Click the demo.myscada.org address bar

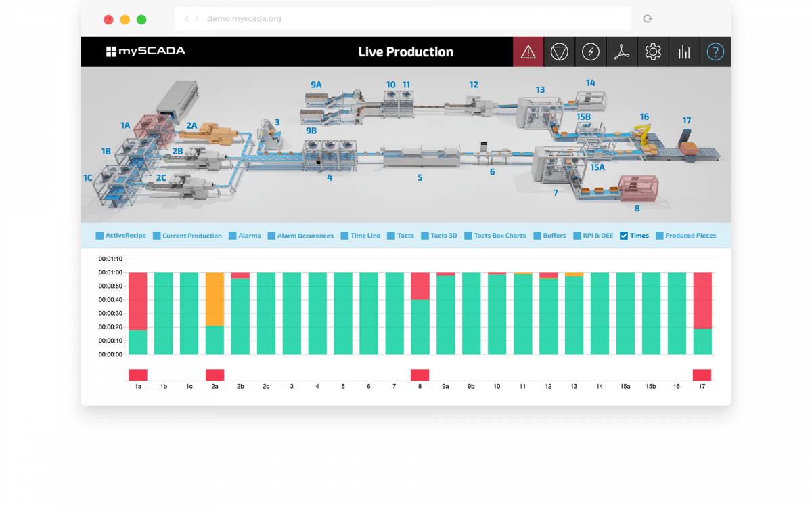click(406, 19)
